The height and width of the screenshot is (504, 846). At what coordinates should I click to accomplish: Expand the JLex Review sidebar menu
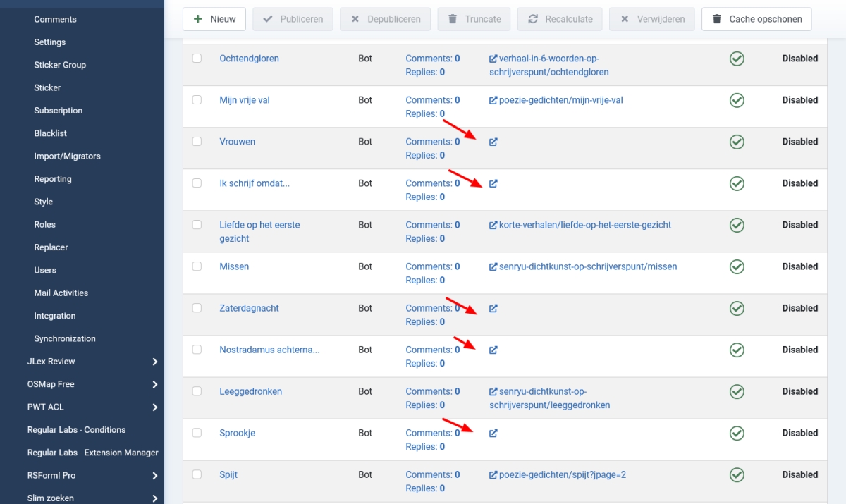pyautogui.click(x=154, y=362)
